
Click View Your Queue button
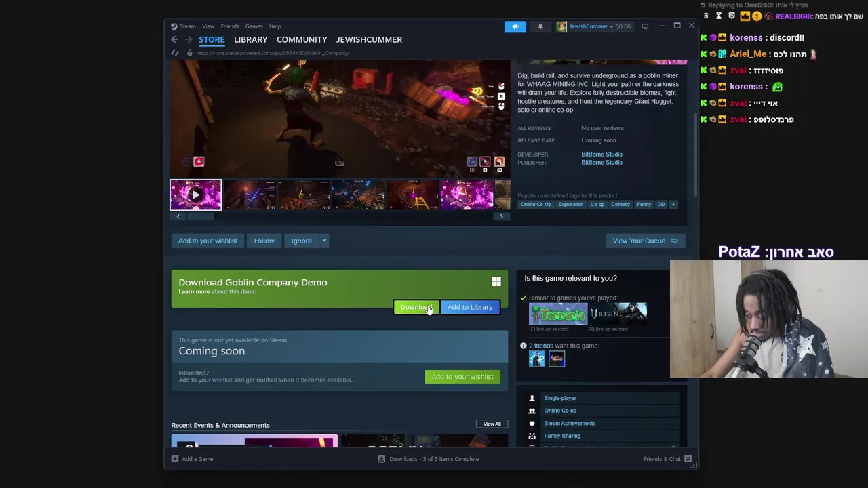point(645,241)
